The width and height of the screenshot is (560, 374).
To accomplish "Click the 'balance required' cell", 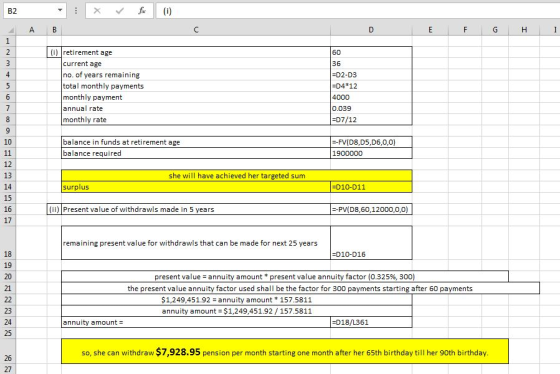I will point(196,153).
